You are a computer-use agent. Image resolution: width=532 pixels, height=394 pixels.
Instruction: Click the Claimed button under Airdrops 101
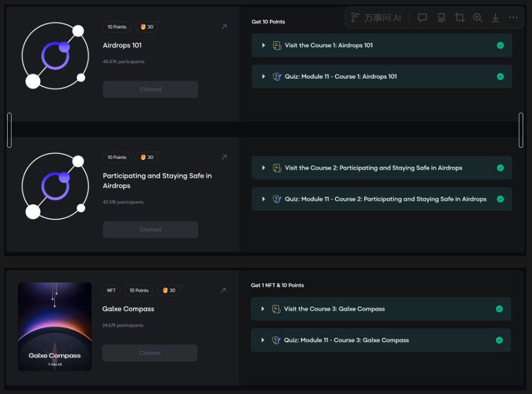tap(150, 89)
